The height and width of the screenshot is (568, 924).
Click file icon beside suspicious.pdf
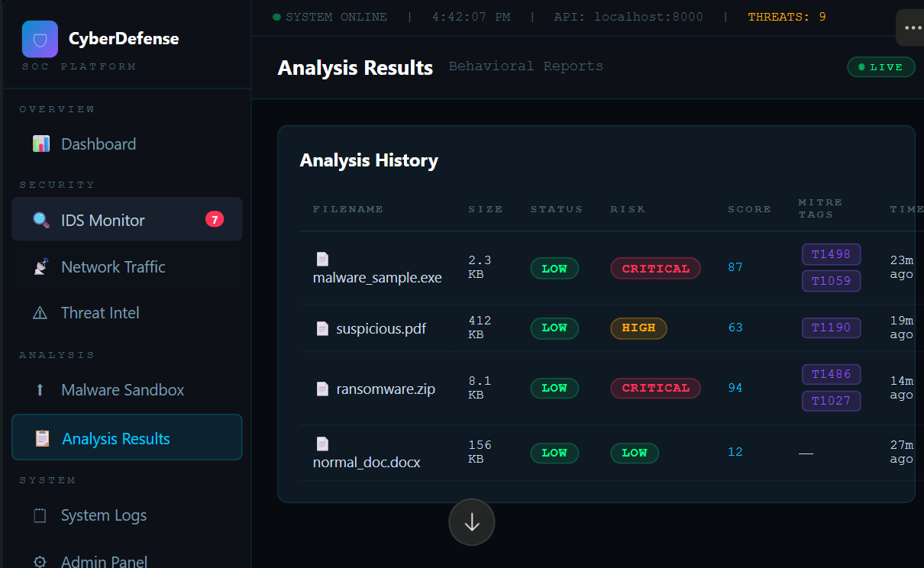322,328
